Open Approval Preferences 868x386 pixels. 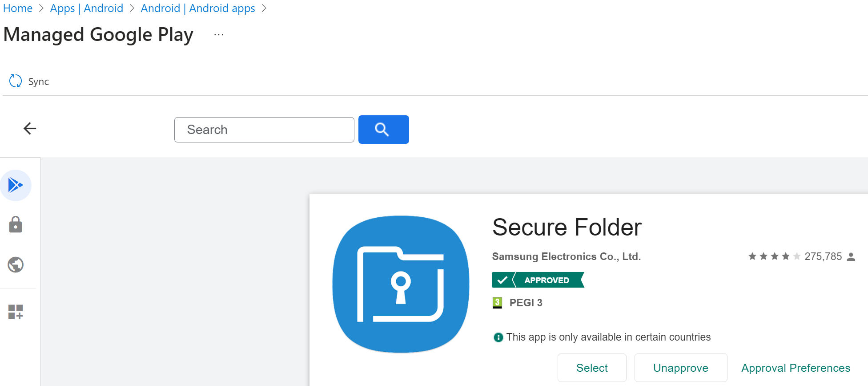click(x=796, y=368)
